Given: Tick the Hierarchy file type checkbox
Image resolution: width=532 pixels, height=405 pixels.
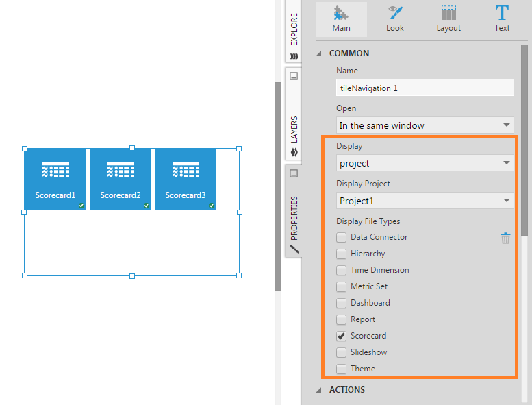Looking at the screenshot, I should 341,254.
